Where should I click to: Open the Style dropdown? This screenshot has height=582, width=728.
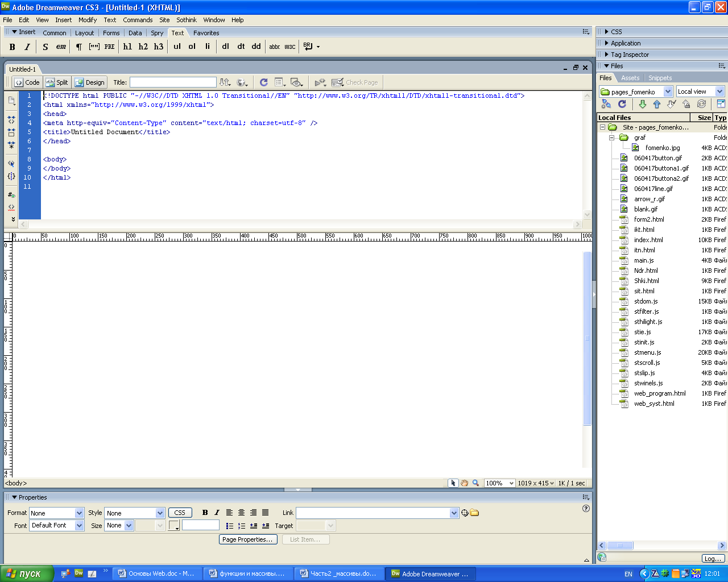[x=135, y=513]
